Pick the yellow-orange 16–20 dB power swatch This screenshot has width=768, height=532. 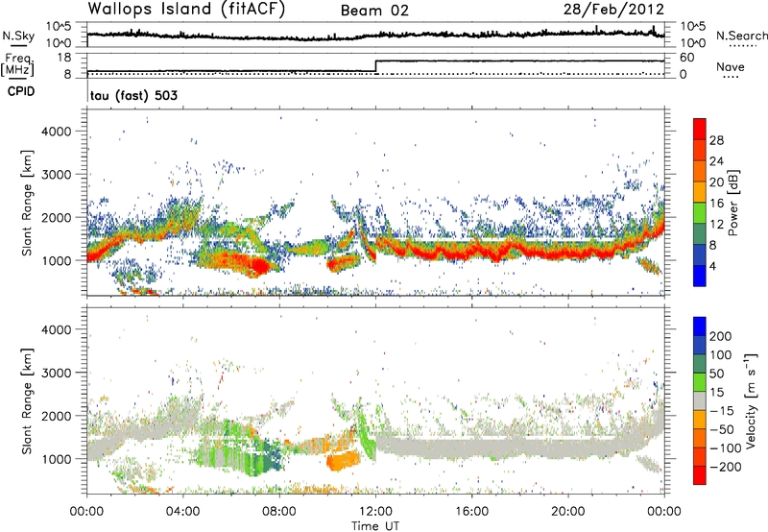(700, 192)
